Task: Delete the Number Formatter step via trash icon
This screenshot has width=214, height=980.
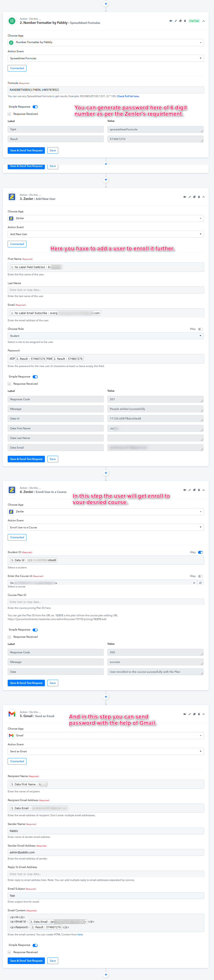Action: (x=185, y=21)
